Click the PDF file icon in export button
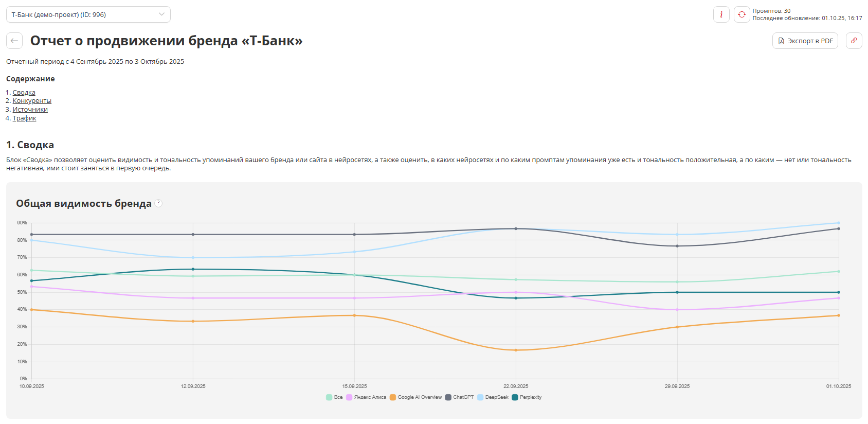The image size is (868, 424). click(781, 41)
